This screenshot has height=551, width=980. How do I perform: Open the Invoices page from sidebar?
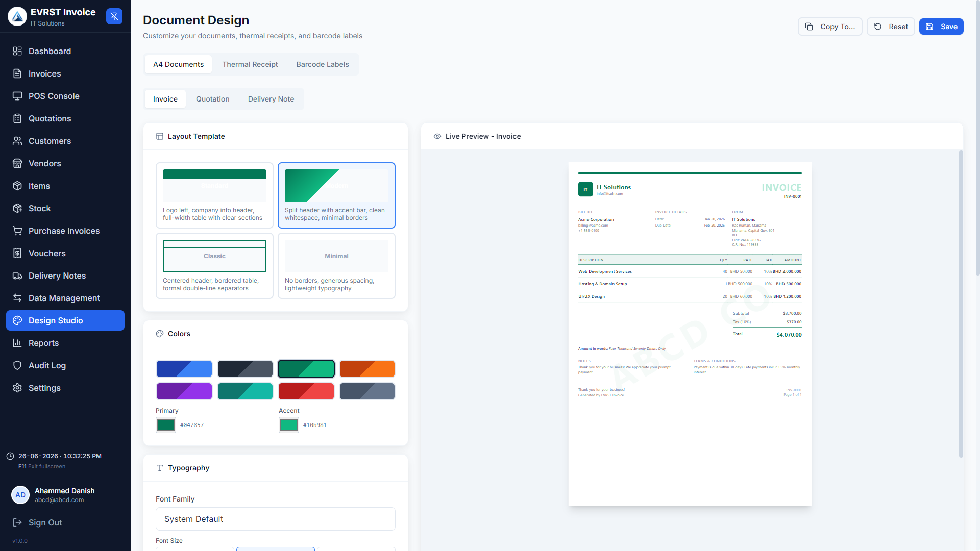click(65, 73)
